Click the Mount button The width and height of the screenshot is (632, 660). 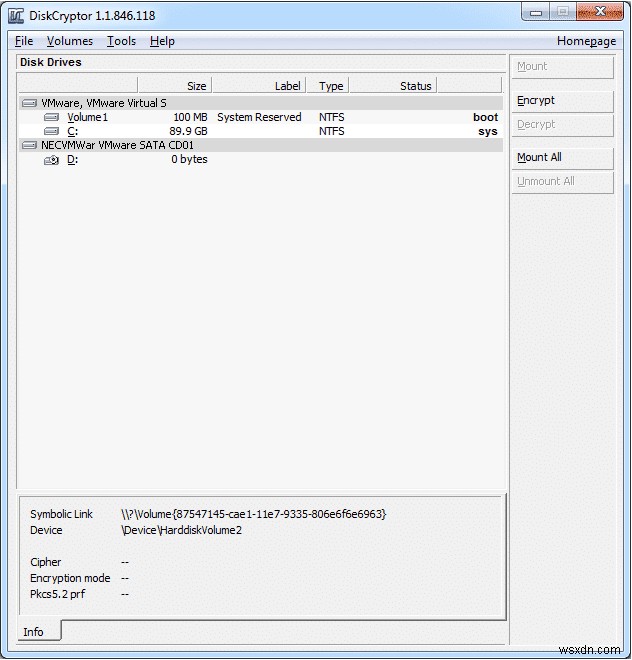(563, 67)
